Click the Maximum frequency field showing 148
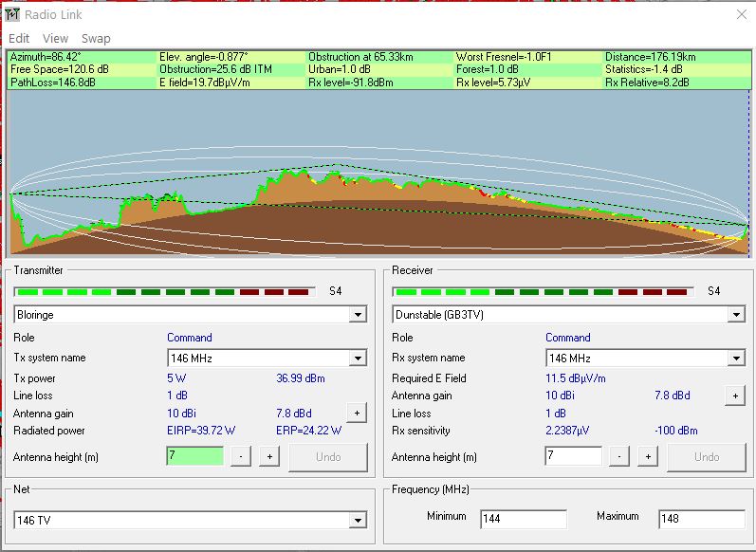Image resolution: width=756 pixels, height=552 pixels. click(702, 519)
